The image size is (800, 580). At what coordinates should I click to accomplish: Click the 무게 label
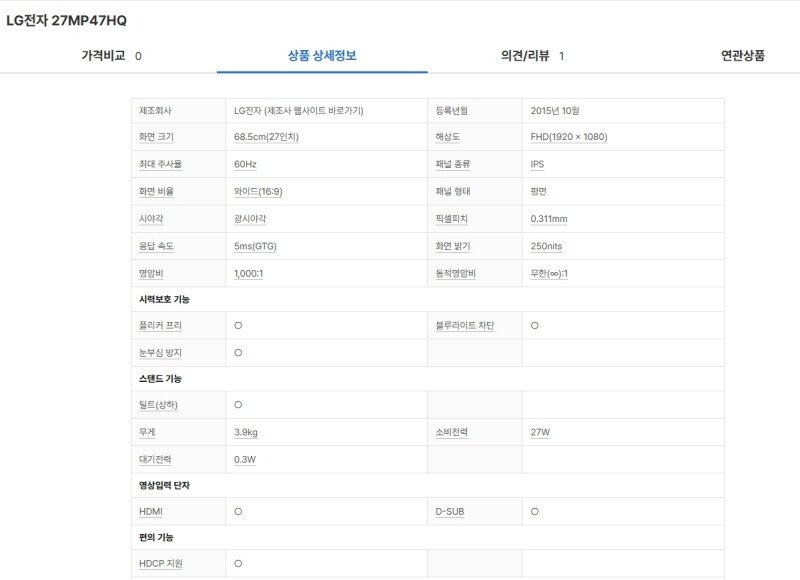coord(147,432)
